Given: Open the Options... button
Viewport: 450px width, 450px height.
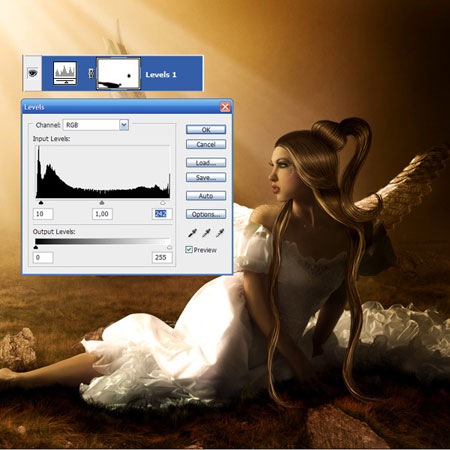Looking at the screenshot, I should (206, 214).
